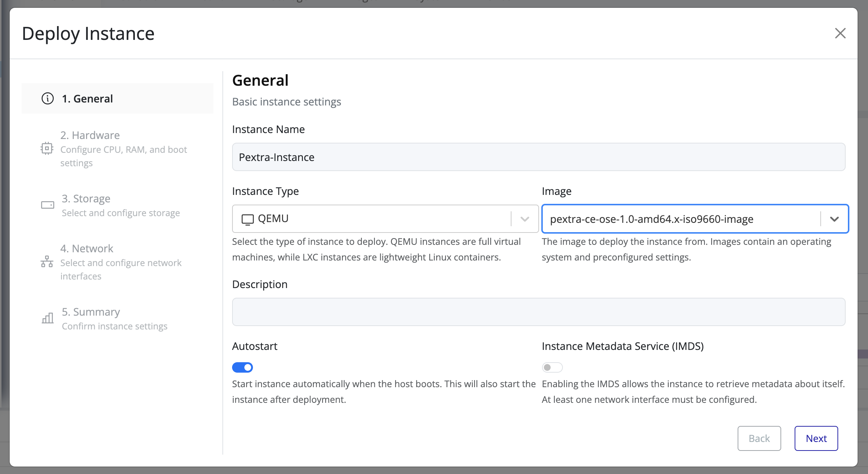Enable the Instance Metadata Service
The width and height of the screenshot is (868, 474).
click(552, 367)
